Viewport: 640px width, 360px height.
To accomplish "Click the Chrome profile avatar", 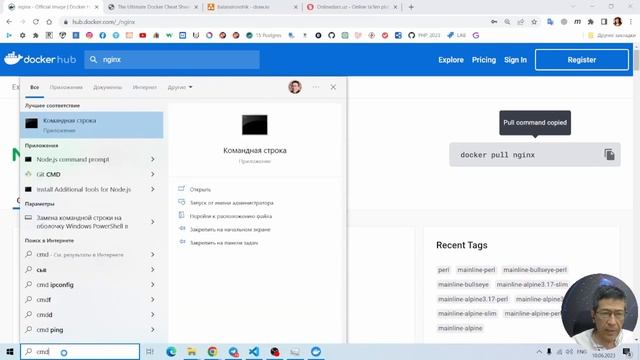I will [618, 22].
